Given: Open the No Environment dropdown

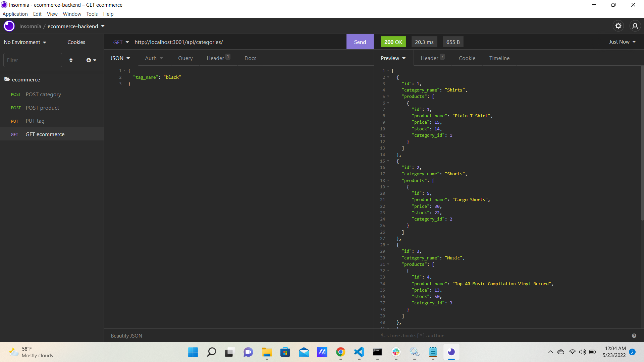Looking at the screenshot, I should (25, 42).
